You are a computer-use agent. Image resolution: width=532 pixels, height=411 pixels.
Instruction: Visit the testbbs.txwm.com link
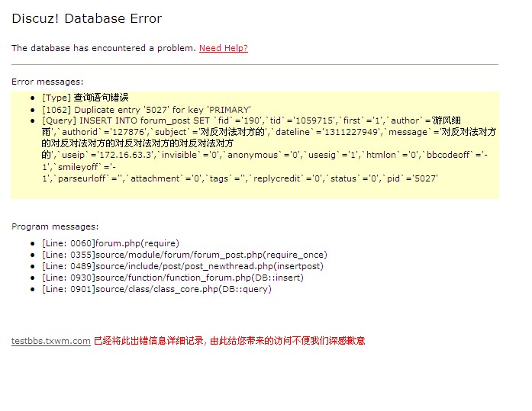(x=51, y=341)
